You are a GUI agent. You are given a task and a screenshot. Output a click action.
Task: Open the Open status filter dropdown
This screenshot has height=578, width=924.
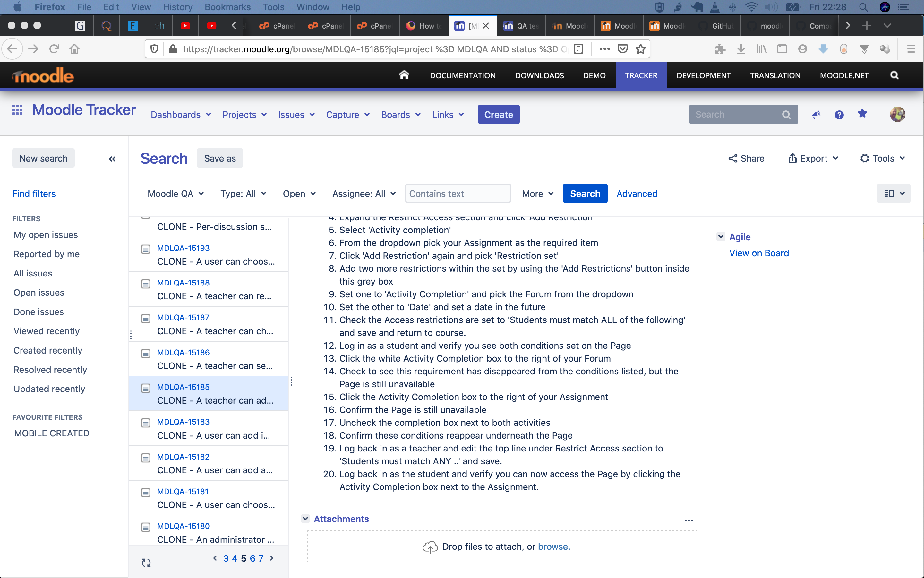click(299, 194)
